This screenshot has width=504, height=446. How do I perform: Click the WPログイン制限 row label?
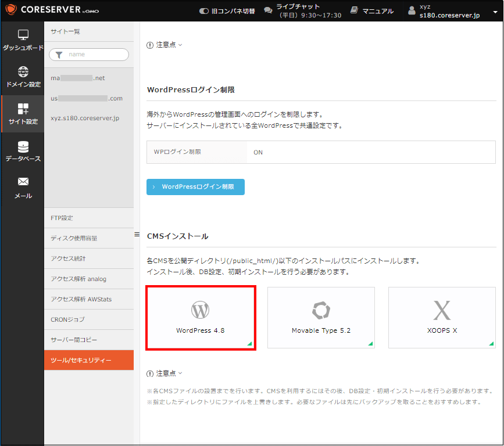177,152
